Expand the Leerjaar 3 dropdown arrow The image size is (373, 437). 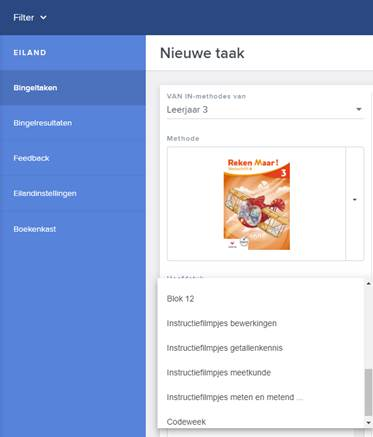[359, 109]
